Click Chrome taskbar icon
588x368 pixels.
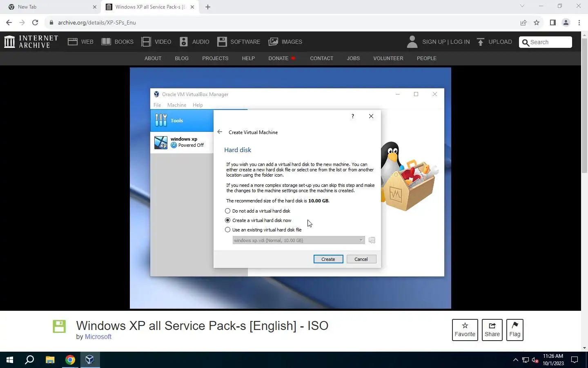[x=70, y=360]
